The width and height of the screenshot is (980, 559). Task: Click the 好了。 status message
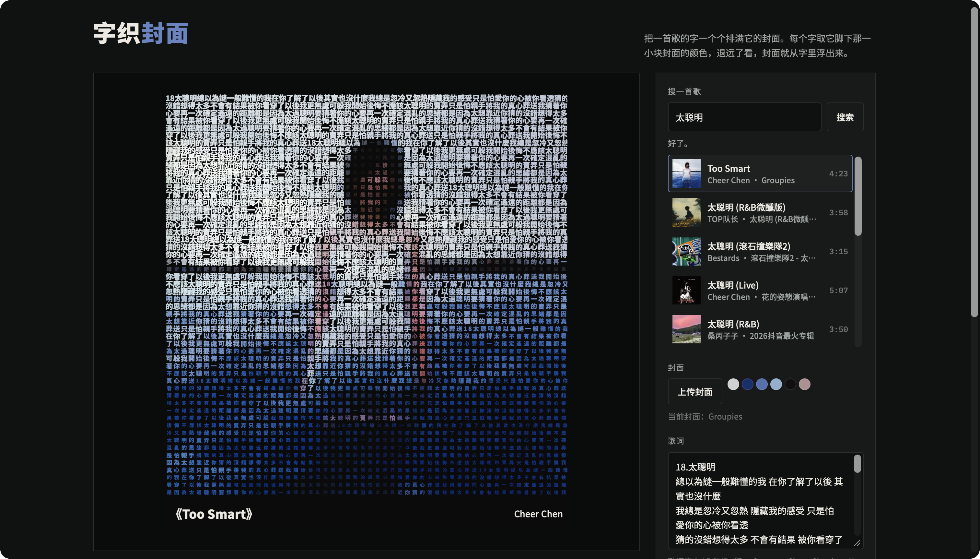(x=679, y=144)
